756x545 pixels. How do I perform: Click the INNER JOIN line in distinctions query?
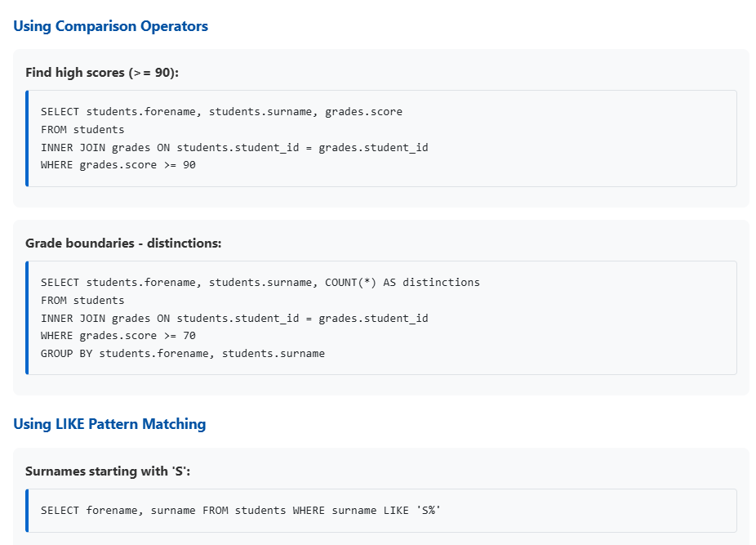[x=234, y=319]
